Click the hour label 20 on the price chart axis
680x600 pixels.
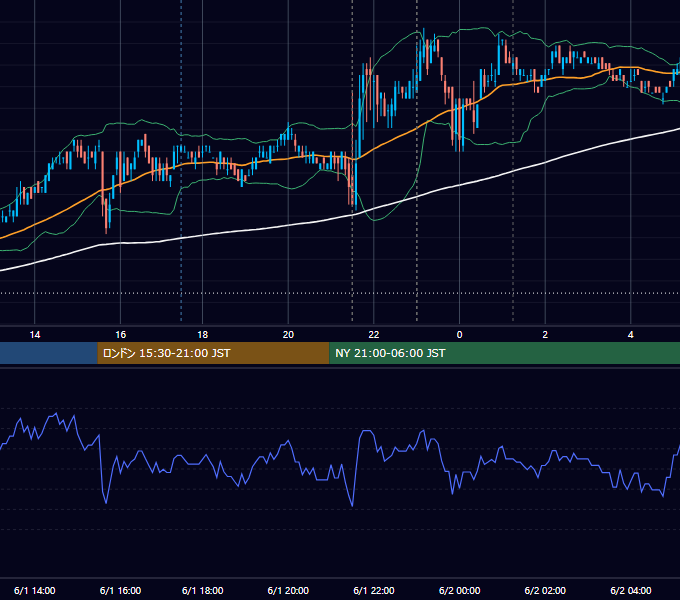288,334
